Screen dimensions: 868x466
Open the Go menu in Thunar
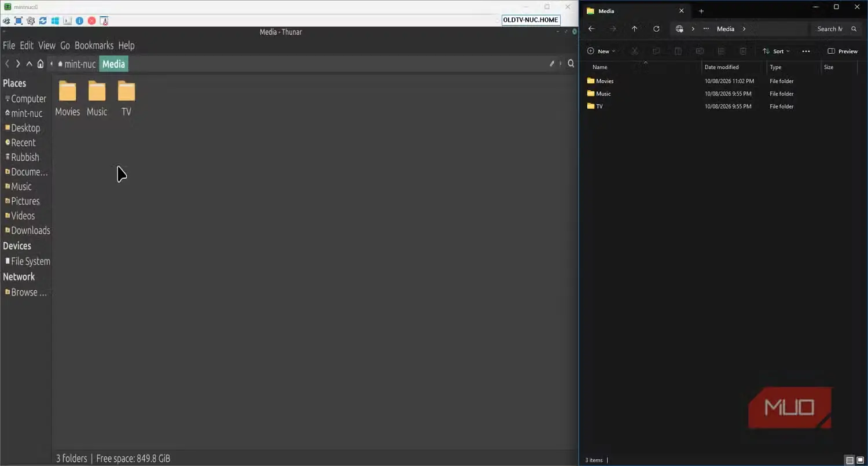point(65,46)
